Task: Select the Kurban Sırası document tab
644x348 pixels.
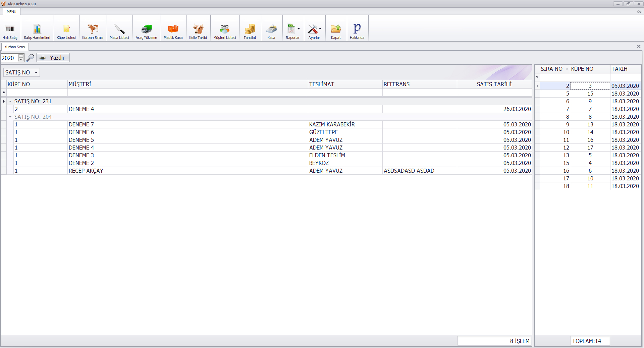Action: pos(15,47)
